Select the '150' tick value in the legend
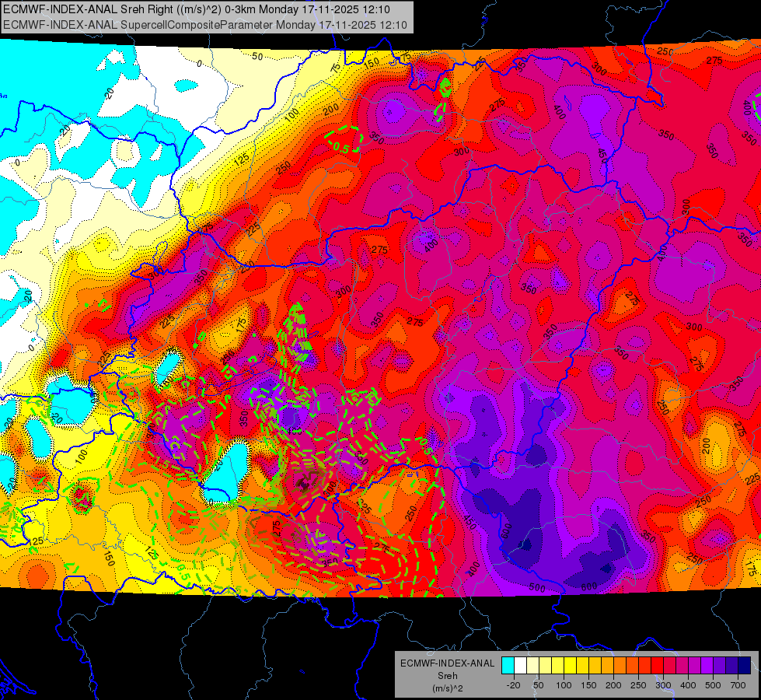Viewport: 761px width, 700px height. coord(588,685)
